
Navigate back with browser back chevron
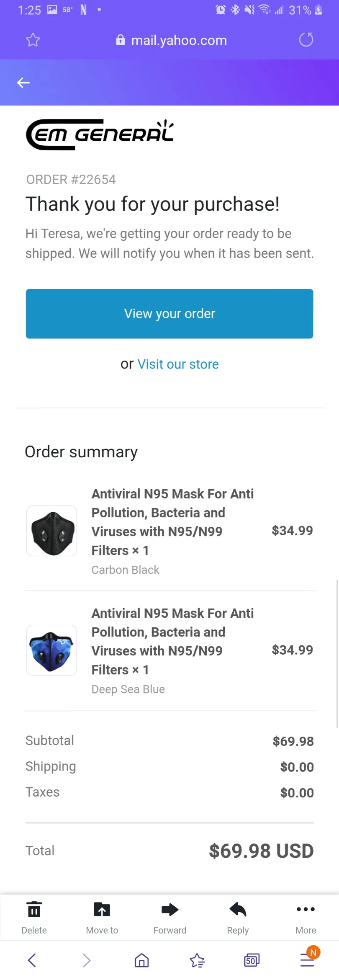pyautogui.click(x=32, y=960)
